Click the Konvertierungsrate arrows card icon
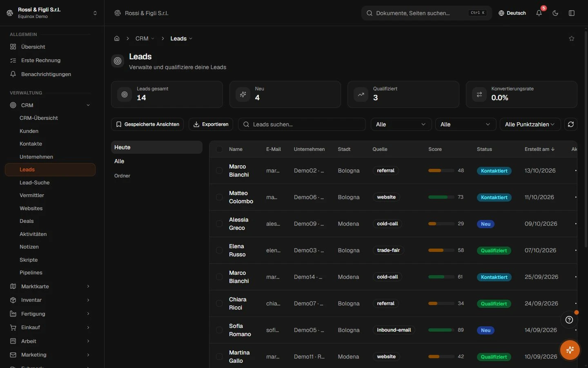 pyautogui.click(x=479, y=94)
